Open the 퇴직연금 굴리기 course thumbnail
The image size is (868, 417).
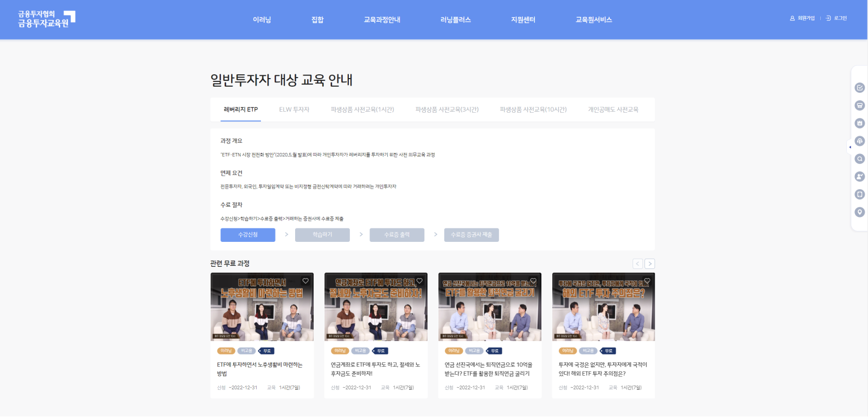click(489, 307)
